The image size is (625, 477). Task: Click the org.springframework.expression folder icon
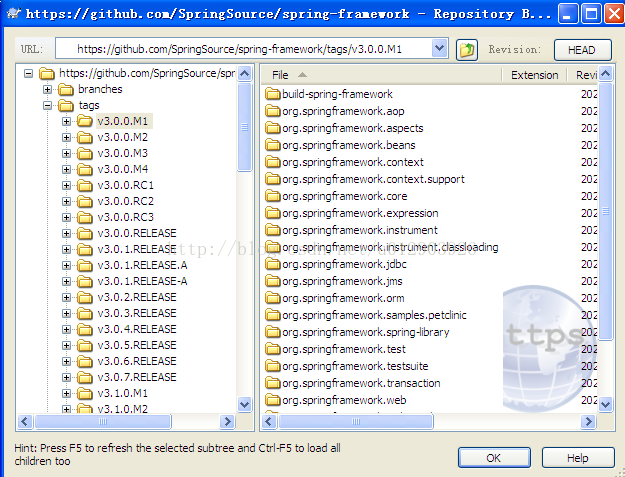click(273, 213)
